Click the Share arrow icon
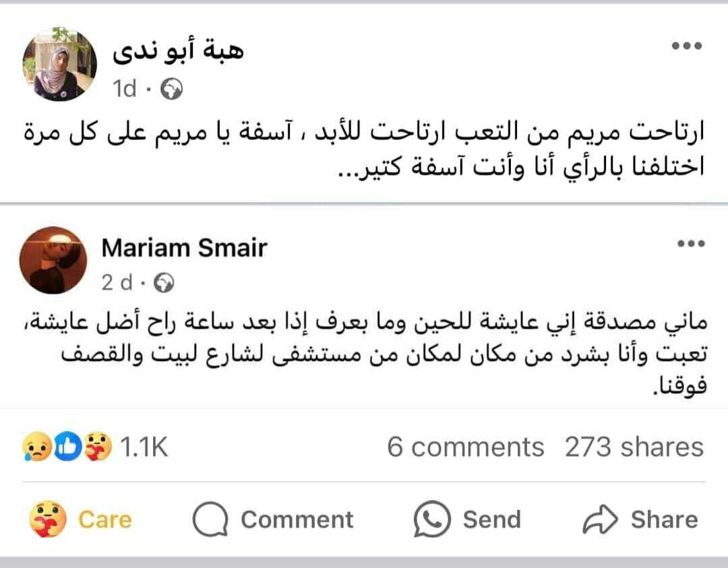This screenshot has height=568, width=728. click(x=599, y=519)
